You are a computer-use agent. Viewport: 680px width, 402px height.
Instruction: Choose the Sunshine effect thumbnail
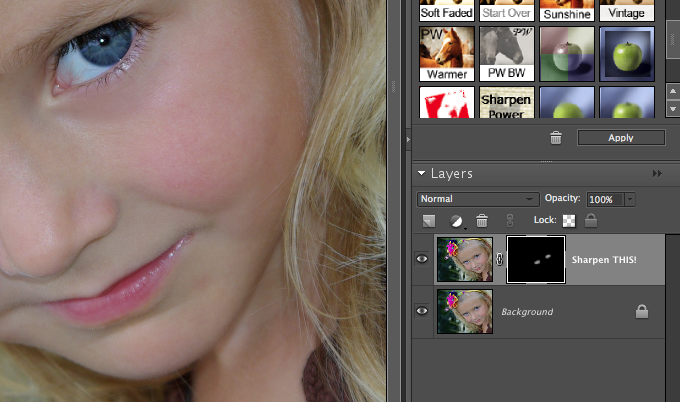(x=567, y=10)
